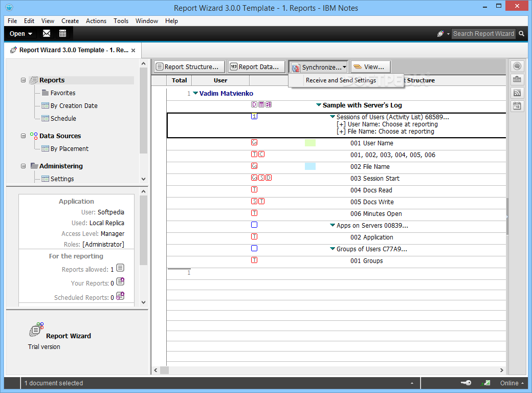The height and width of the screenshot is (393, 532).
Task: Click the light blue swatch in File Name row
Action: [x=310, y=166]
